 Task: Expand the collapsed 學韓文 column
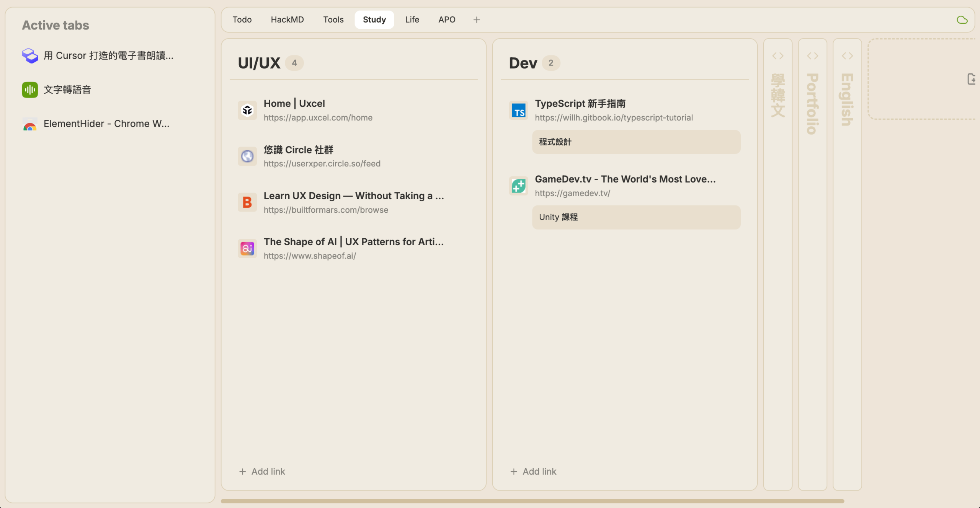coord(777,56)
